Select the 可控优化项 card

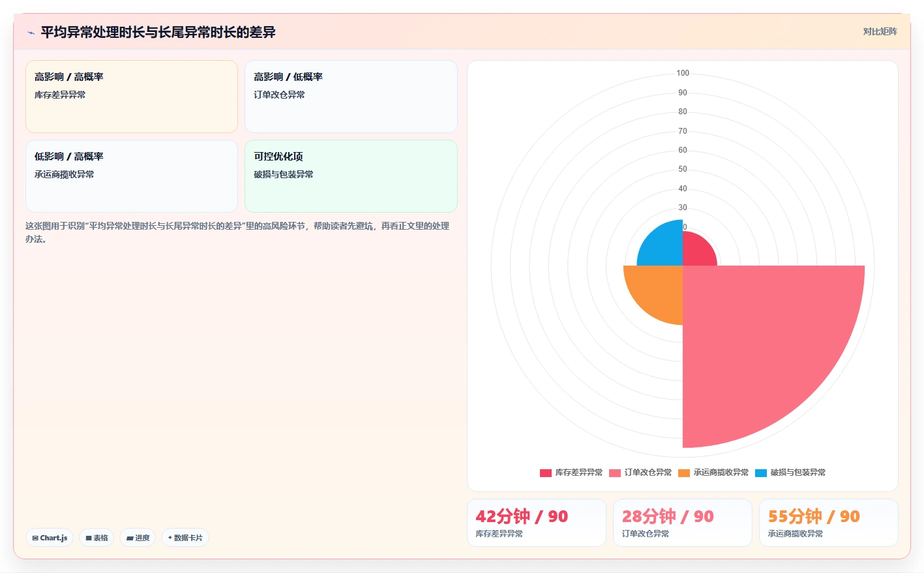[x=351, y=176]
